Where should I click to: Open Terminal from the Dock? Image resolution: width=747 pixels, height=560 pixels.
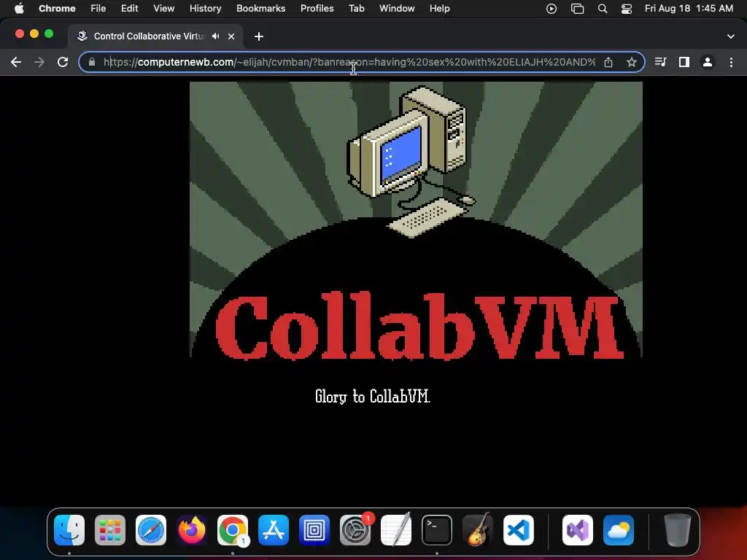point(437,530)
